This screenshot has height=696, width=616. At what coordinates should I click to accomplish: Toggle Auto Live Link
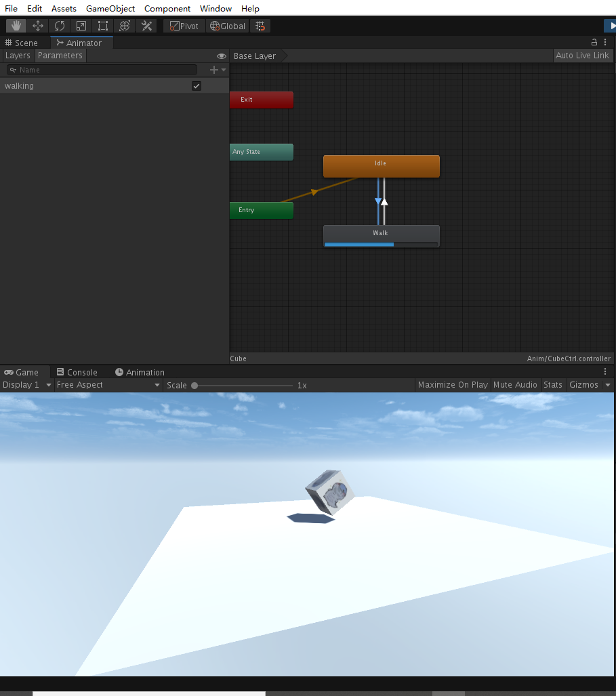tap(582, 56)
